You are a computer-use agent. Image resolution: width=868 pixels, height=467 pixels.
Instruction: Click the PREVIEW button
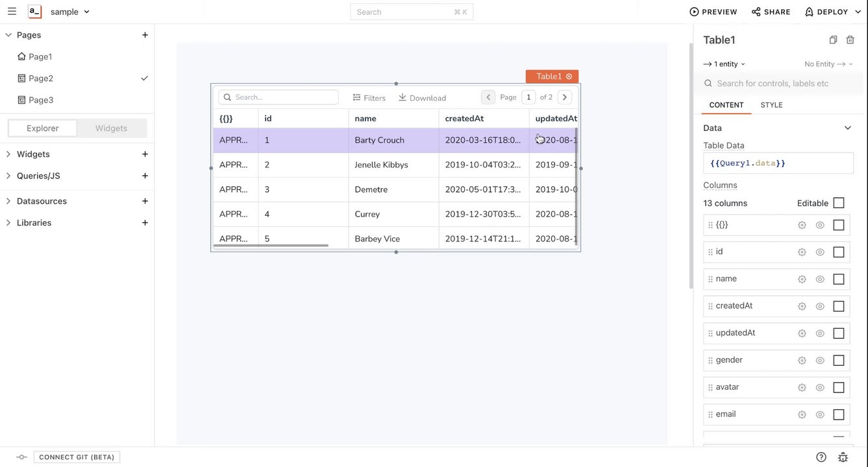coord(713,12)
